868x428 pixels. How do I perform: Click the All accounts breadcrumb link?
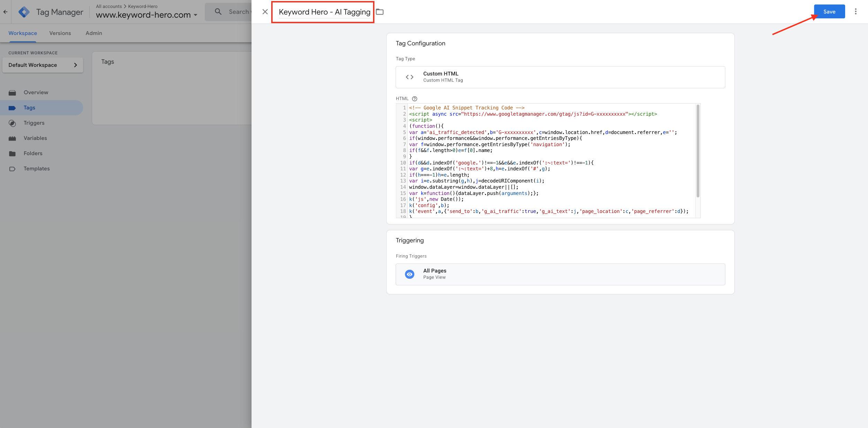[x=109, y=6]
